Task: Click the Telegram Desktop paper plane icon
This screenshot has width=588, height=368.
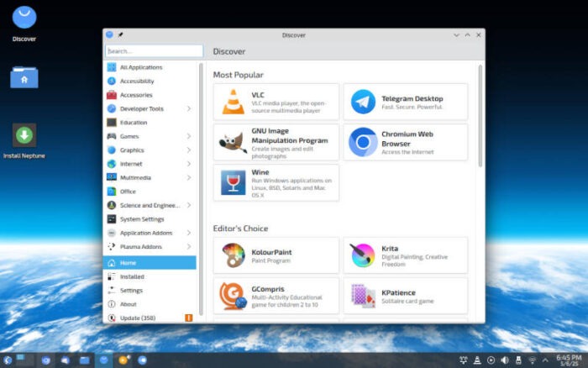Action: pos(363,102)
